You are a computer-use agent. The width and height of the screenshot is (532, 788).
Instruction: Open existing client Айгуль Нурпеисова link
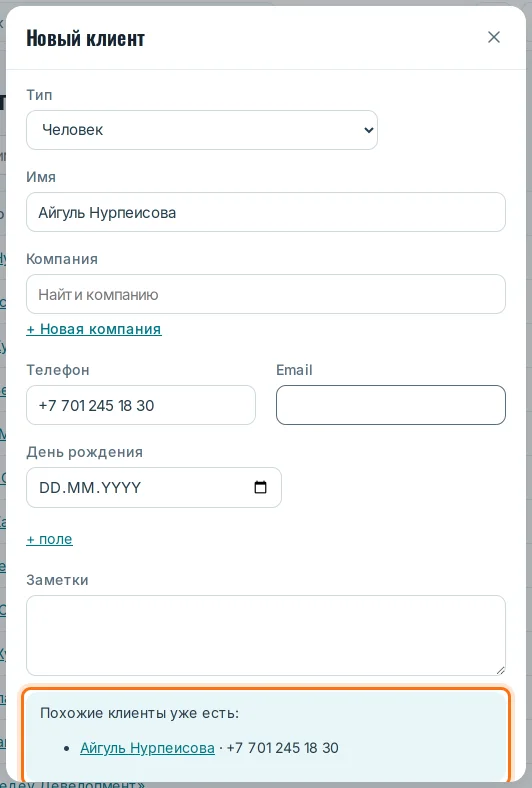[x=147, y=748]
